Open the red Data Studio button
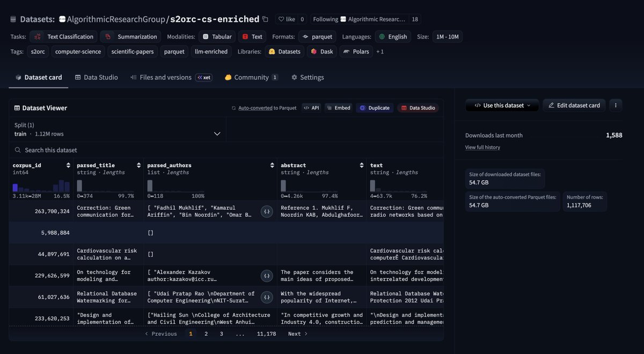 coord(418,108)
